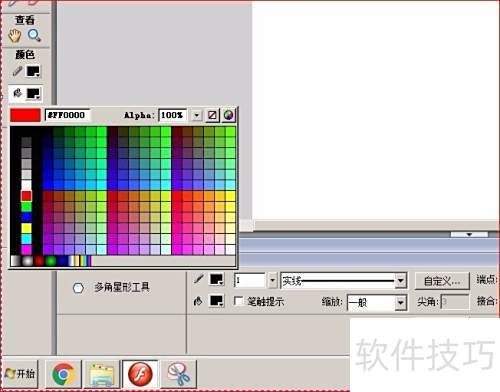Choose the gray radial gradient swatch
Viewport: 500px width, 392px height.
[27, 261]
